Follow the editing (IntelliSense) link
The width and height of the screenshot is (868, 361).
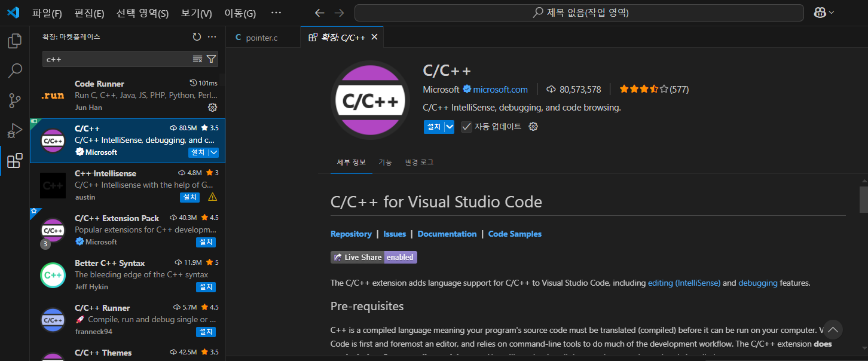coord(684,283)
